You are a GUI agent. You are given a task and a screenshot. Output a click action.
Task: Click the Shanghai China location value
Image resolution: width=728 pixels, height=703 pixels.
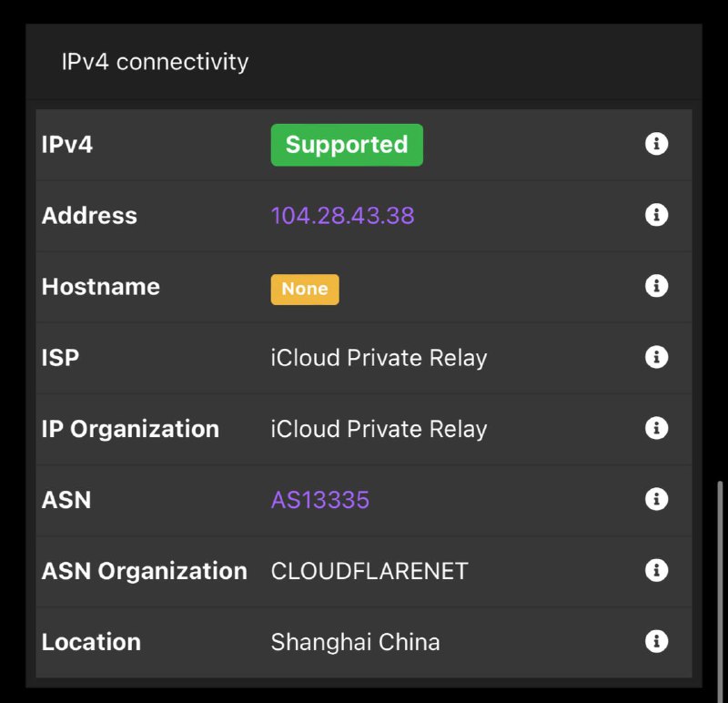[x=355, y=642]
